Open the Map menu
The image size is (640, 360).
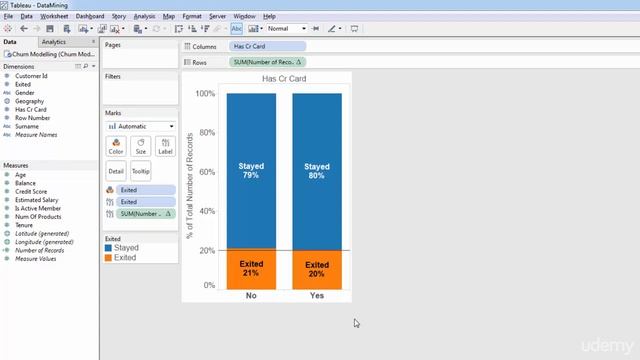click(x=169, y=16)
